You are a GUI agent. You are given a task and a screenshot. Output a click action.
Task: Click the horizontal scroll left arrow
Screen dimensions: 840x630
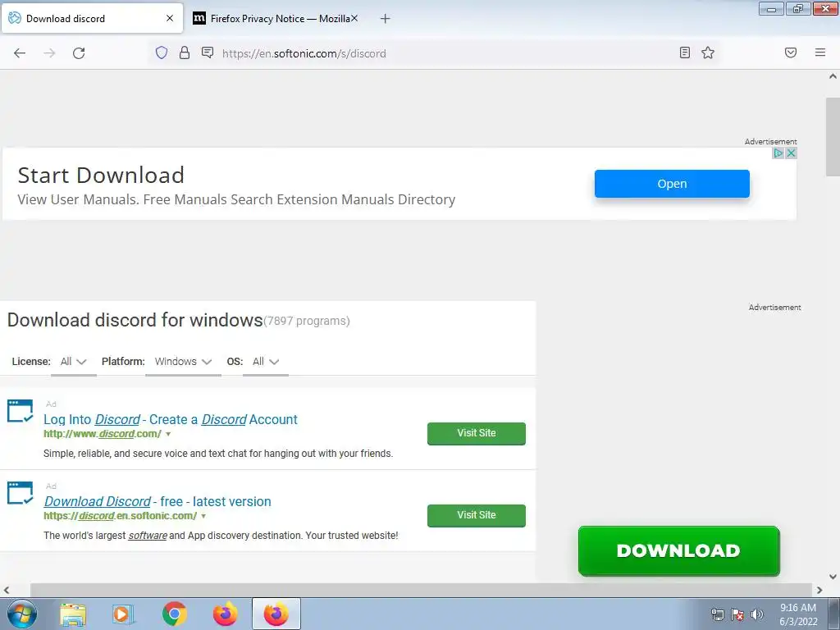pyautogui.click(x=7, y=591)
